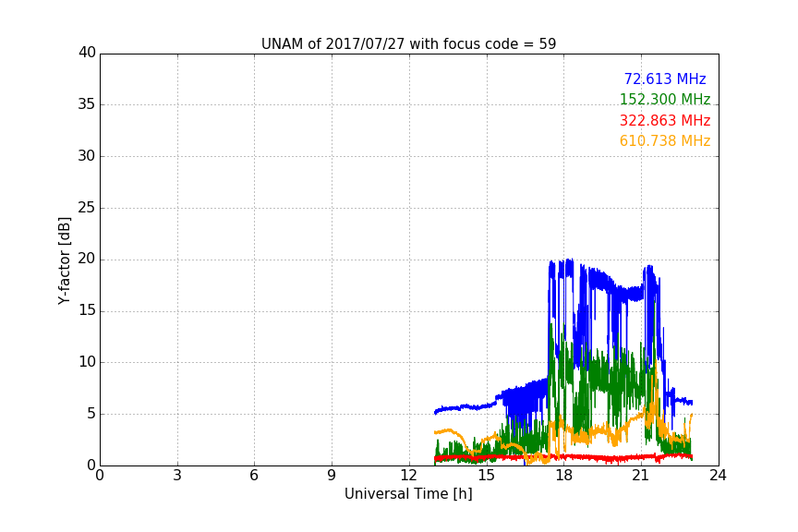Click y-axis tick label 25
This screenshot has width=798, height=532.
point(87,207)
